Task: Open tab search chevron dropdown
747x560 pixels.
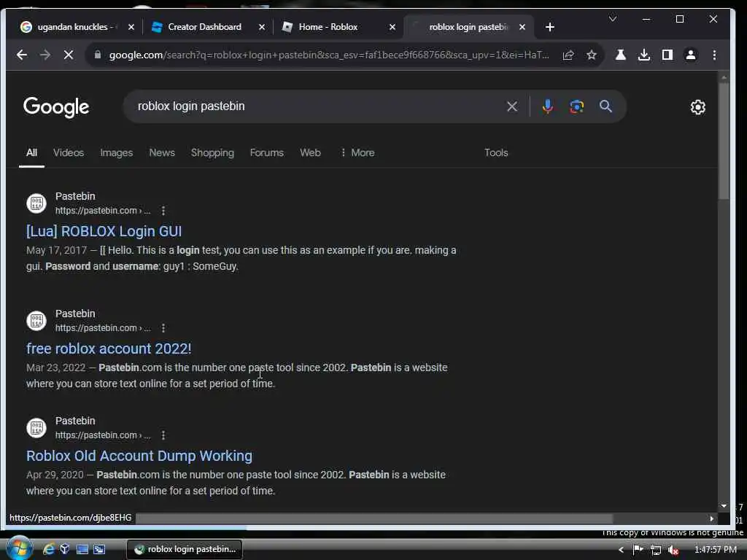Action: (613, 18)
